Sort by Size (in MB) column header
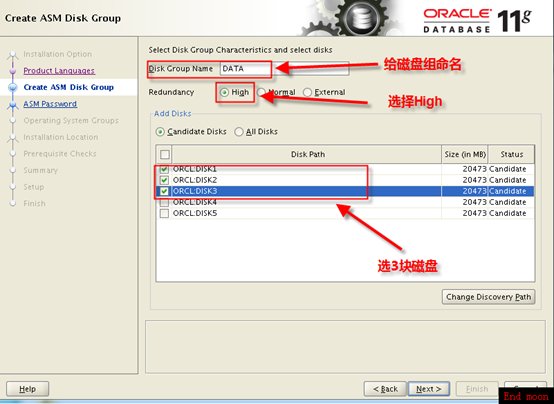 point(465,154)
